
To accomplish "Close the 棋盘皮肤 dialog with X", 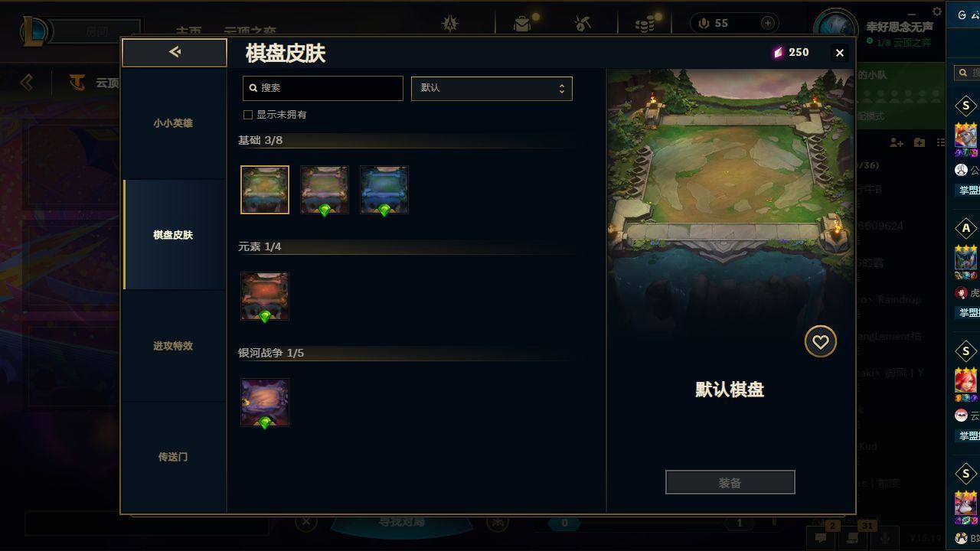I will (840, 53).
